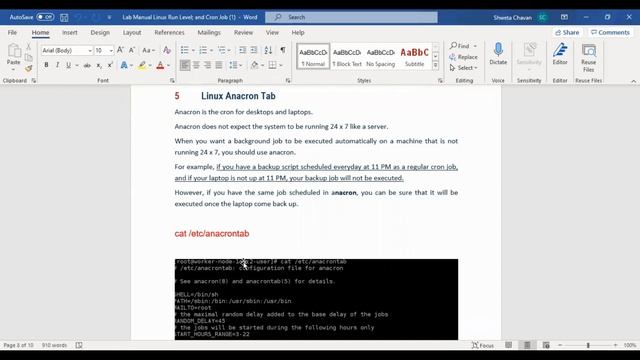Open Select dropdown in Editing
The width and height of the screenshot is (640, 360).
(x=463, y=68)
